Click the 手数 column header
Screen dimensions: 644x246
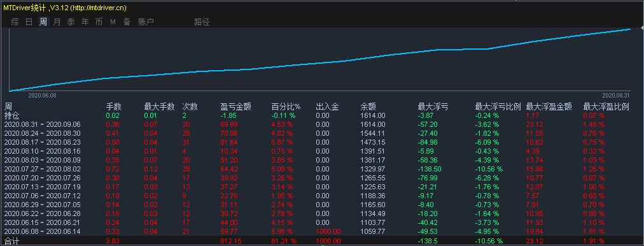(114, 107)
